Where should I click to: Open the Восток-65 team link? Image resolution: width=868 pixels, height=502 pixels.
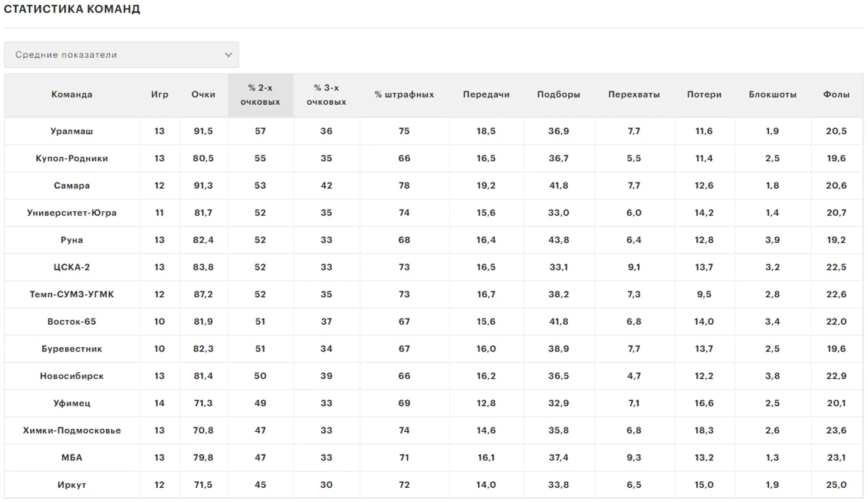(72, 322)
